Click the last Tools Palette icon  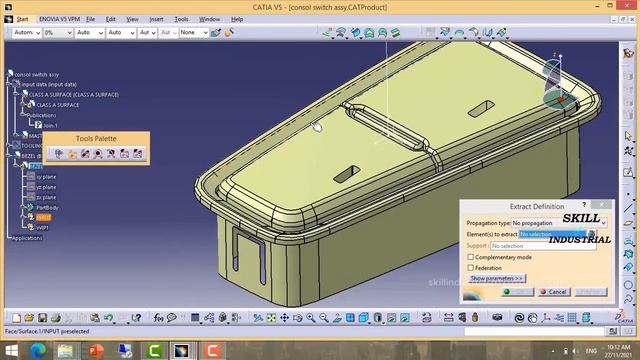coord(138,154)
